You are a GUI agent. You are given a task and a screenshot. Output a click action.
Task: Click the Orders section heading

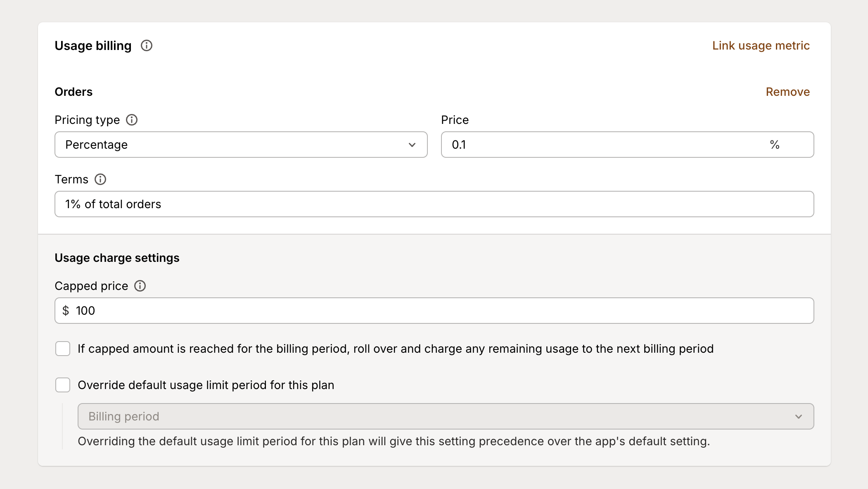(74, 92)
